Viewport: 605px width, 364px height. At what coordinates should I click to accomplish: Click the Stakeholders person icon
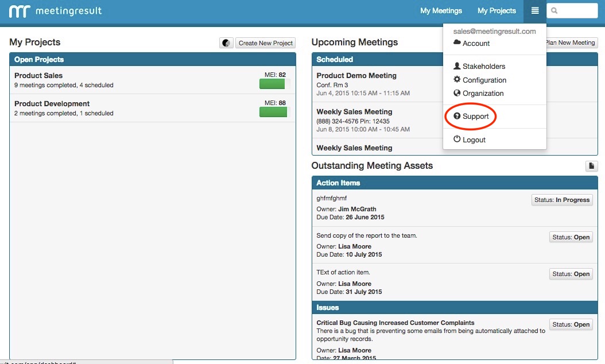click(457, 66)
